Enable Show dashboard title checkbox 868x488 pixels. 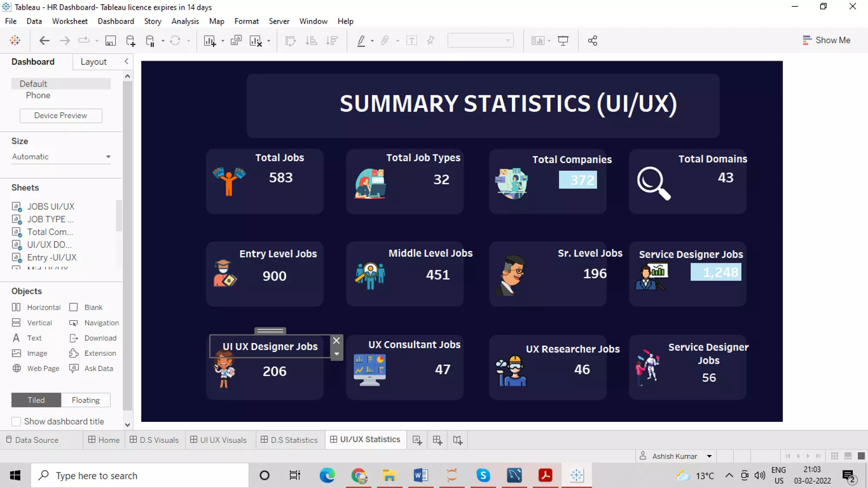pyautogui.click(x=16, y=421)
